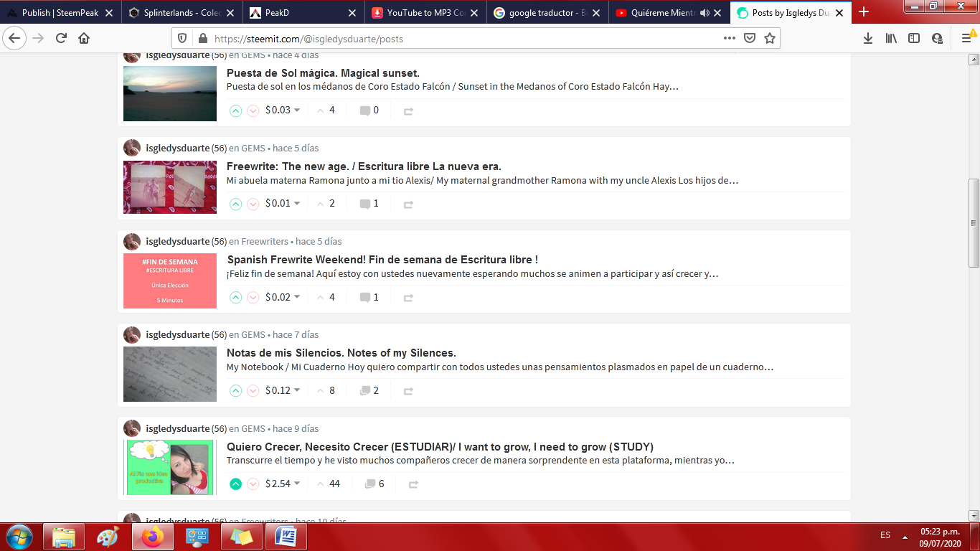Switch to Splinterlands tab
This screenshot has width=980, height=551.
tap(182, 12)
